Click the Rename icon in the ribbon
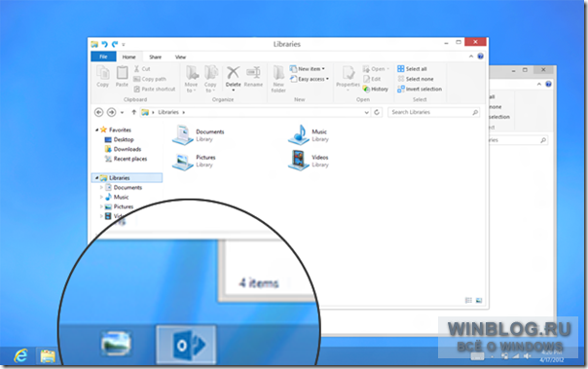Image resolution: width=588 pixels, height=369 pixels. (253, 72)
